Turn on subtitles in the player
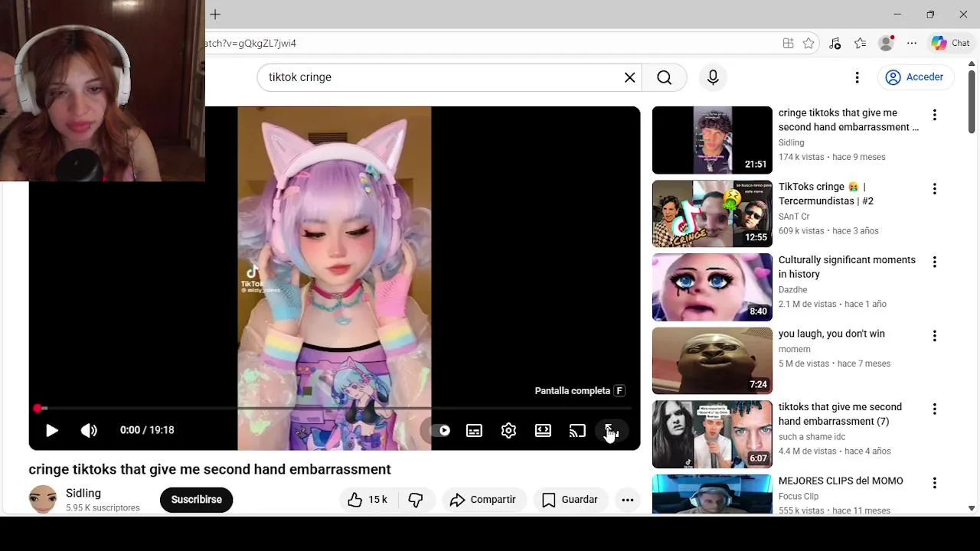Viewport: 980px width, 551px height. [x=474, y=430]
